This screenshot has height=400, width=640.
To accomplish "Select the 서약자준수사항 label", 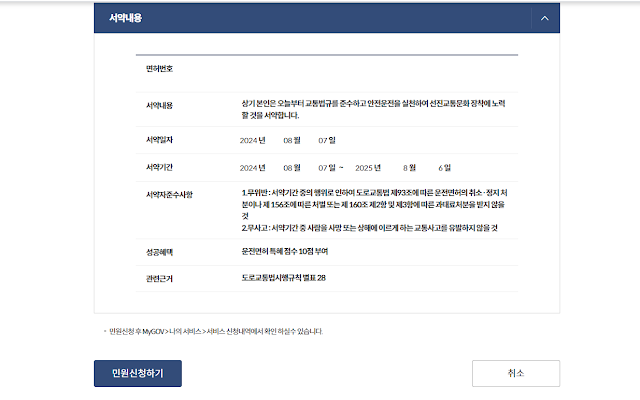I will click(x=169, y=195).
